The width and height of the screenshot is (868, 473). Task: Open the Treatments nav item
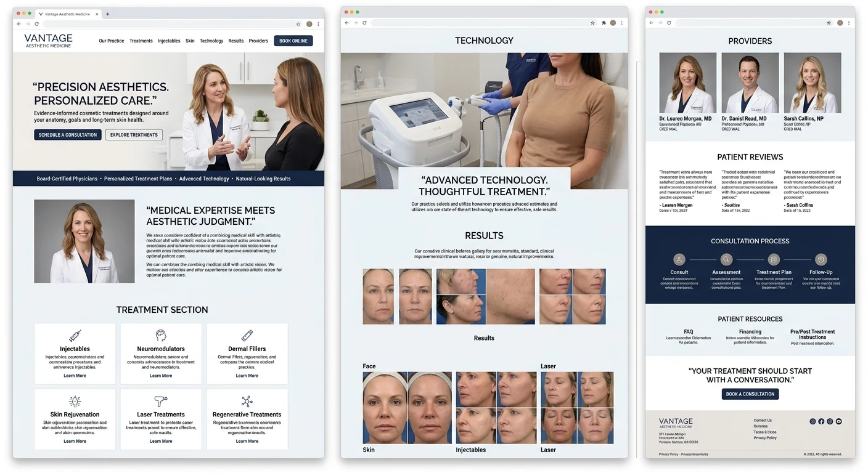coord(141,41)
